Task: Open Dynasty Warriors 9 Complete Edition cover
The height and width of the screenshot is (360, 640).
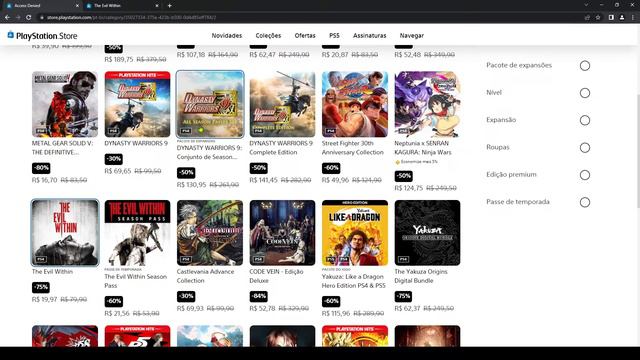Action: point(282,104)
